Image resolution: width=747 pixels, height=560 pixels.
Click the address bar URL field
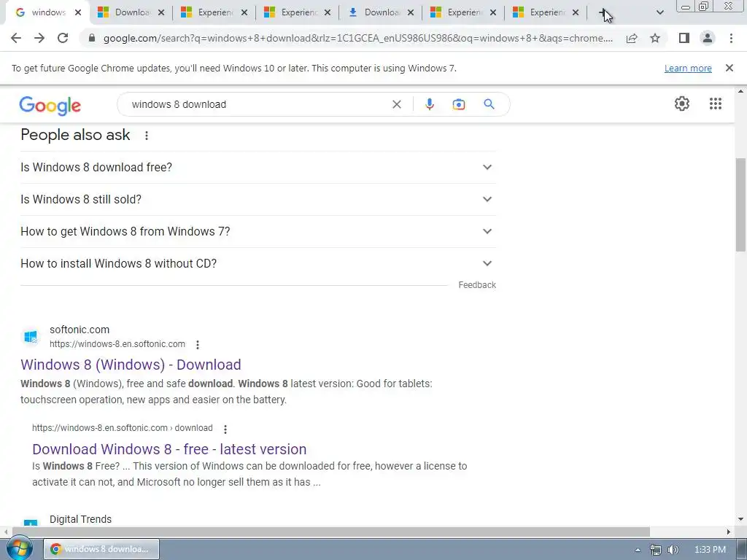pyautogui.click(x=357, y=38)
